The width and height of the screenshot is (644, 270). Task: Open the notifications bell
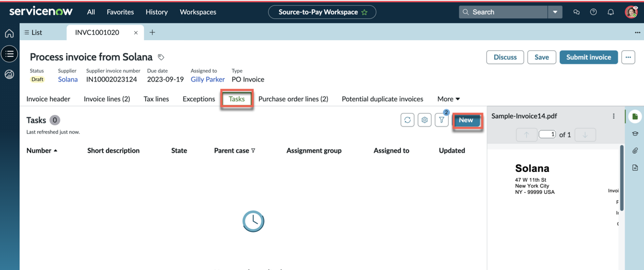click(611, 12)
